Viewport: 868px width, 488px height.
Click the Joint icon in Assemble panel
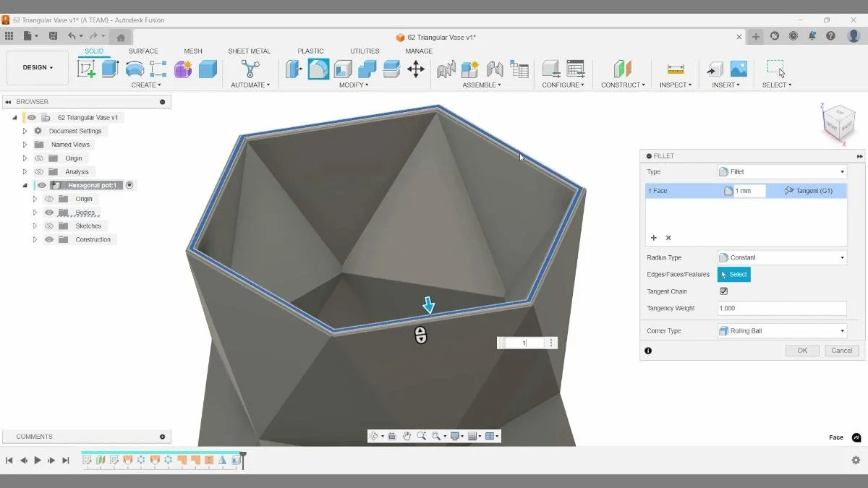tap(446, 69)
